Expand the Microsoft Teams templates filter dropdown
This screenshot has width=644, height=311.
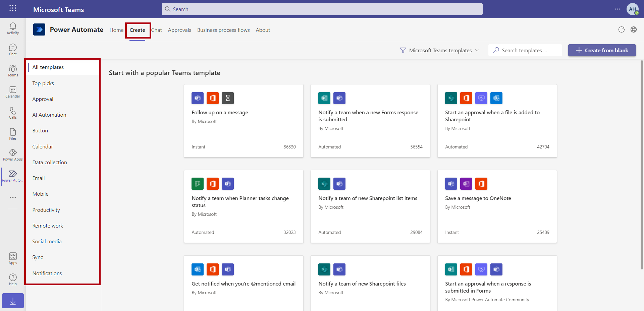click(x=440, y=50)
